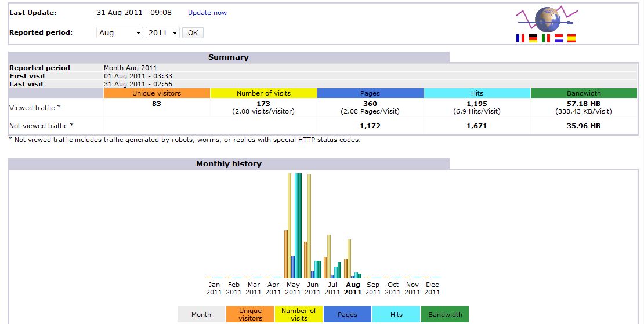
Task: Select the green Bandwidth summary header
Action: (x=584, y=93)
